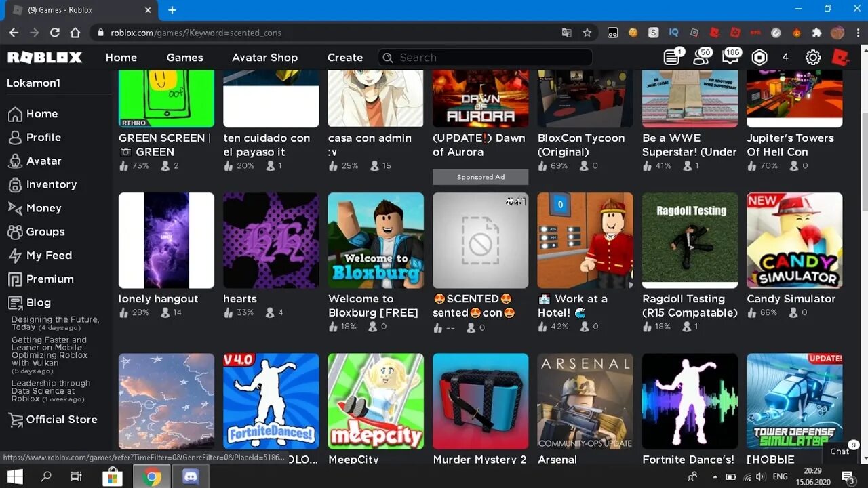868x488 pixels.
Task: Open the Home sidebar icon
Action: tap(15, 114)
